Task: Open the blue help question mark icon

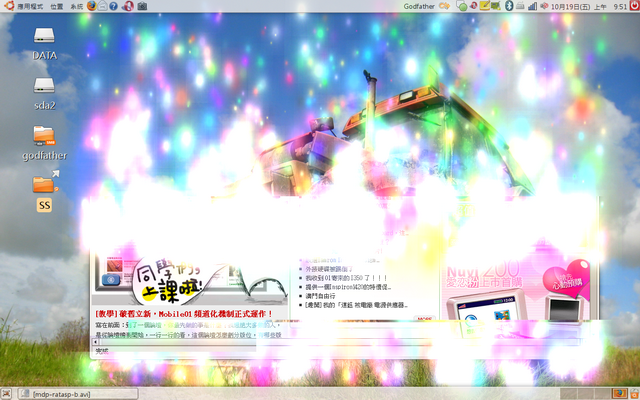Action: coord(114,6)
